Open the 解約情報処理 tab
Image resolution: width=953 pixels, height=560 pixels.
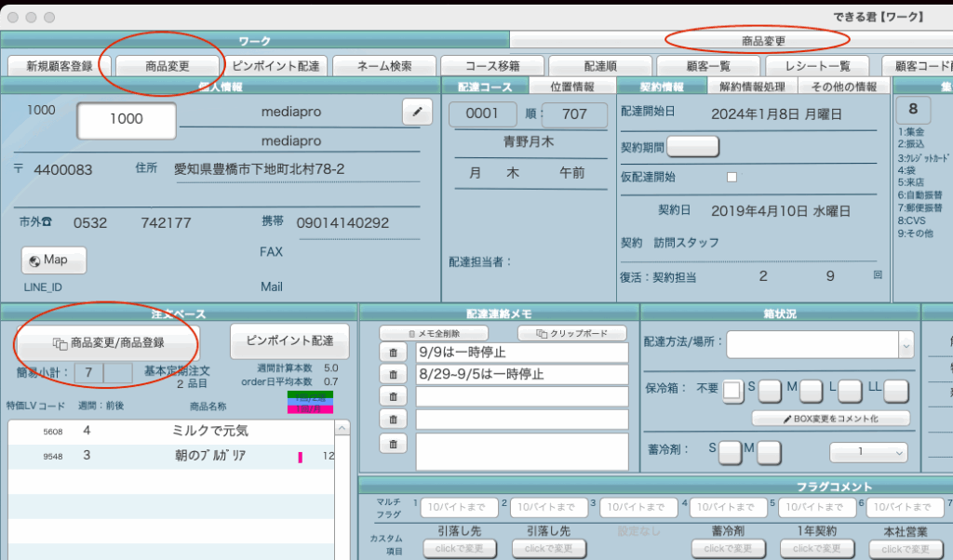tap(752, 87)
